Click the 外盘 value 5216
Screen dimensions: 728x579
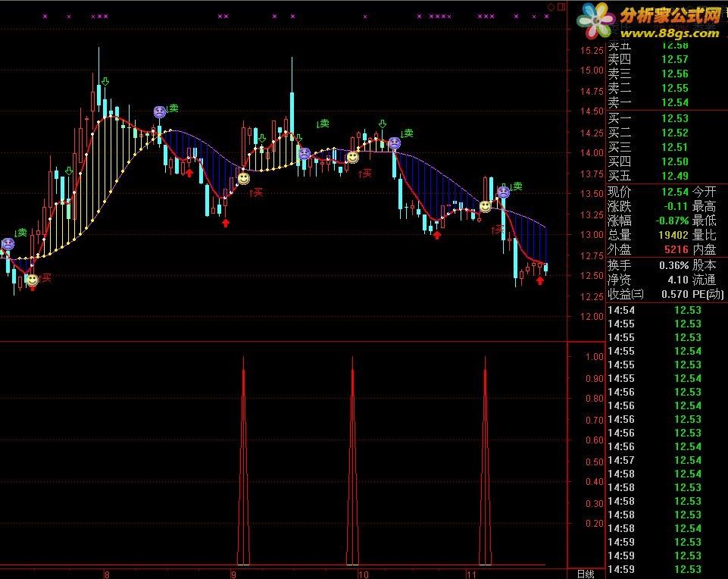676,249
